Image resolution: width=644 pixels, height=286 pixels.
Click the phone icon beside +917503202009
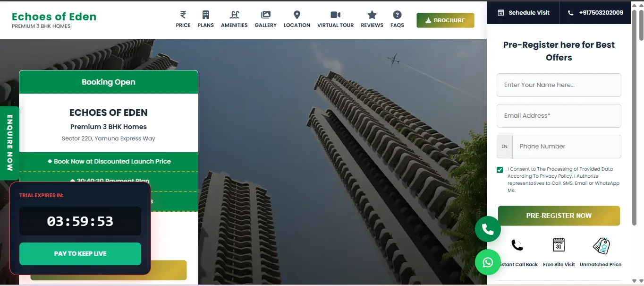tap(571, 13)
